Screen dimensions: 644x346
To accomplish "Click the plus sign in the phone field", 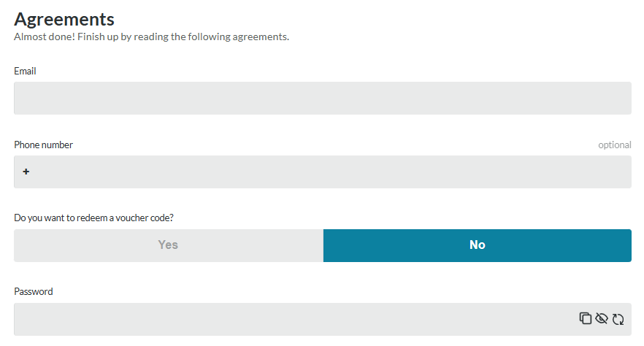I will [x=26, y=172].
